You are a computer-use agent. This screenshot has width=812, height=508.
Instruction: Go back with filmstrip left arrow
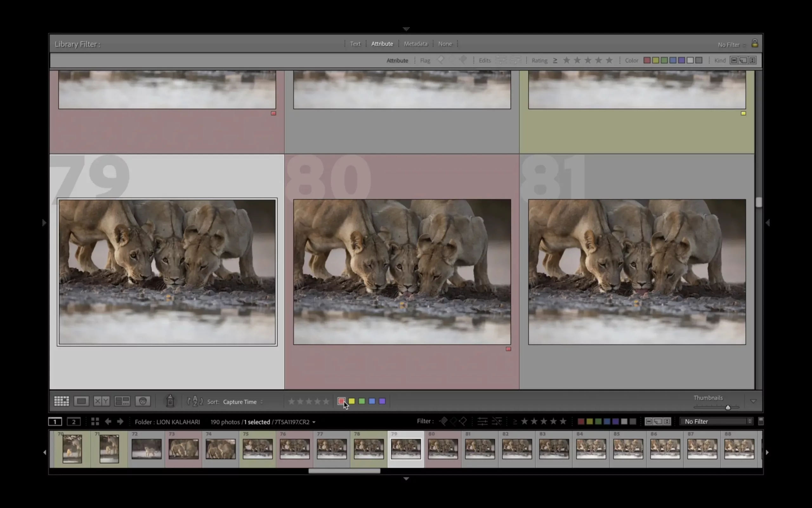pyautogui.click(x=108, y=421)
